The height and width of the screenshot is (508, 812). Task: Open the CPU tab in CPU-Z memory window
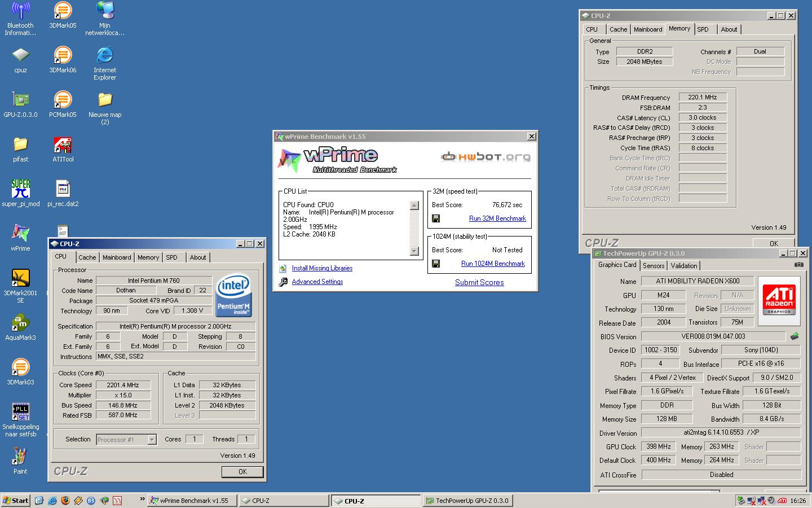click(x=592, y=29)
